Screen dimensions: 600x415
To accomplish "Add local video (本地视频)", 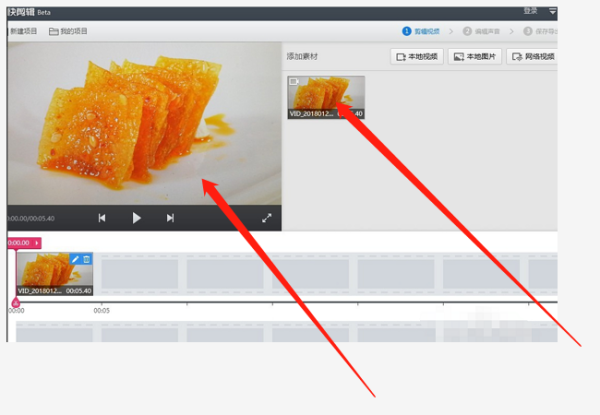I will (x=417, y=57).
